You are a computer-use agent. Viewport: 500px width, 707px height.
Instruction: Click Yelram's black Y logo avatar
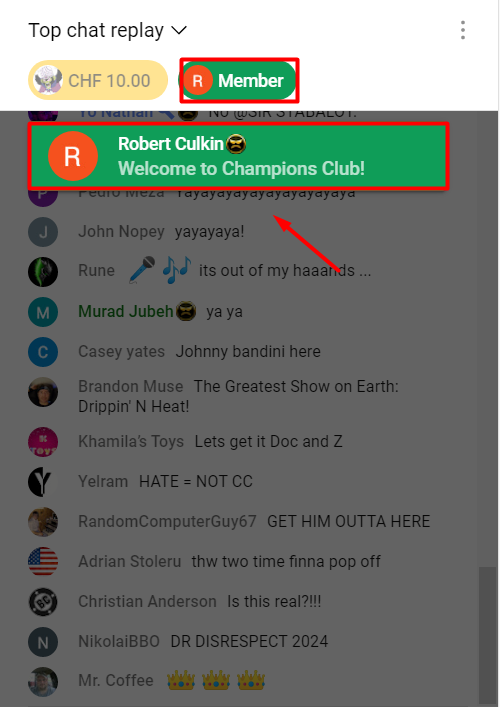(43, 482)
